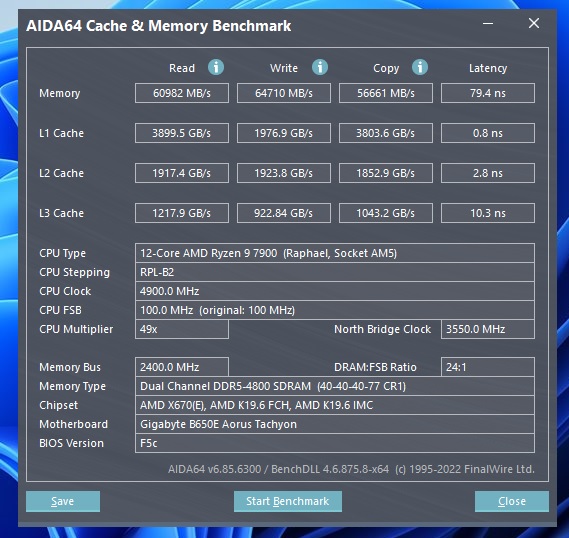Click CPU Clock field 4900.0 MHz
Screen dimensions: 569x538
pyautogui.click(x=335, y=291)
